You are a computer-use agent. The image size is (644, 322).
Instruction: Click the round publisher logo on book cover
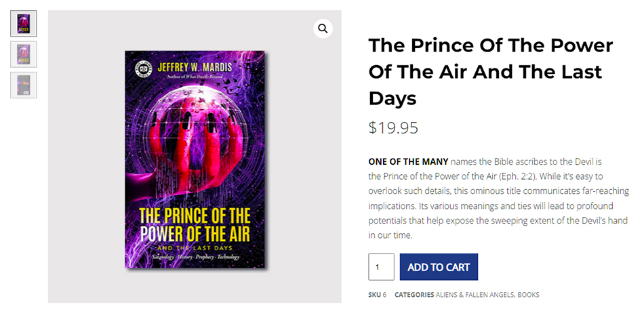[x=140, y=68]
